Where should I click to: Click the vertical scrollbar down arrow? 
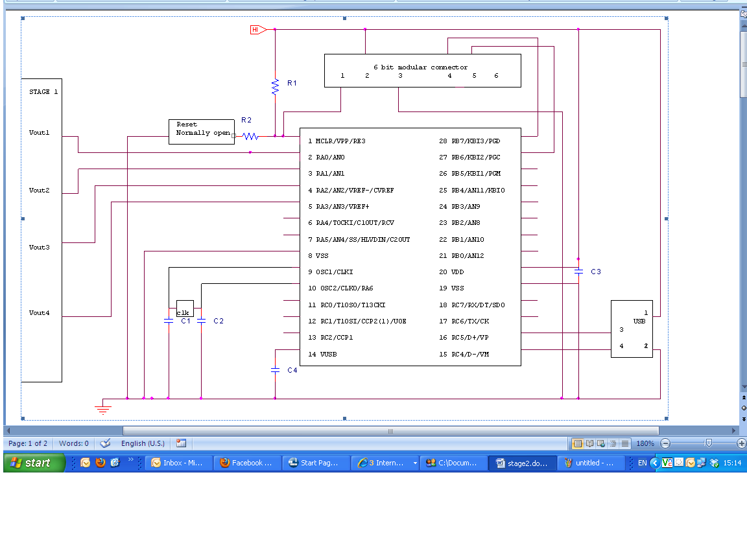743,387
